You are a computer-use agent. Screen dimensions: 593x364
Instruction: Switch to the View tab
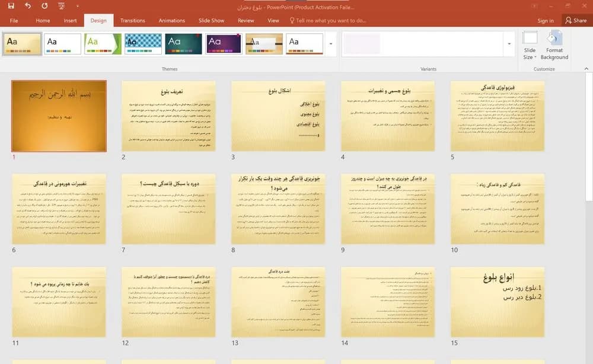tap(273, 20)
